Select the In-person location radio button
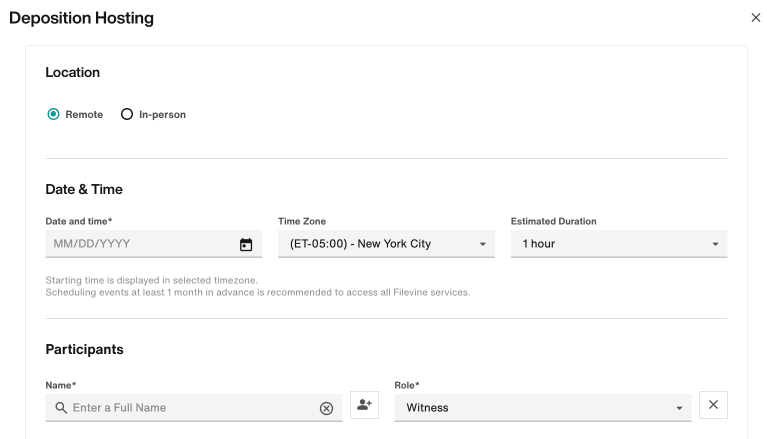The width and height of the screenshot is (767, 439). [127, 114]
